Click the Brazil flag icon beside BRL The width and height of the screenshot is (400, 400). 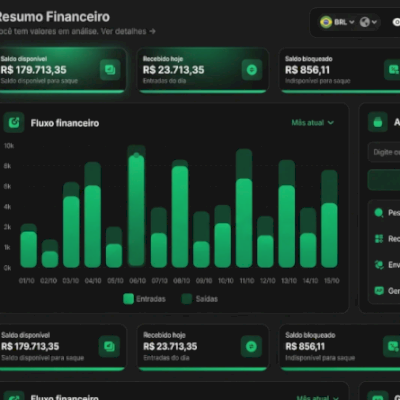point(326,22)
